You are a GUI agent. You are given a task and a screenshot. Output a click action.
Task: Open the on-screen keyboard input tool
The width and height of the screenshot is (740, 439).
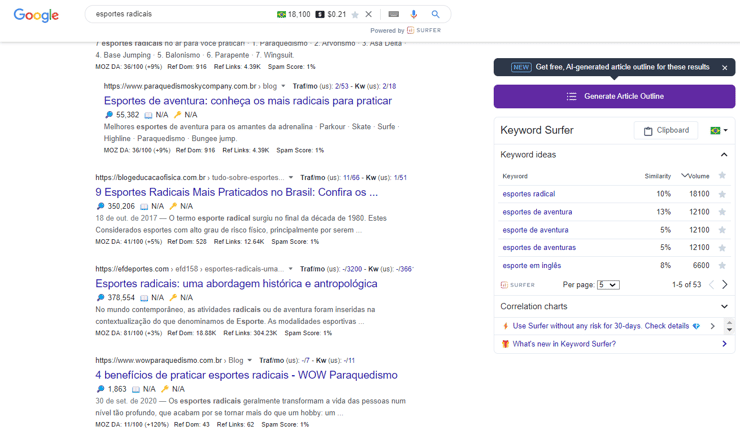(x=394, y=14)
